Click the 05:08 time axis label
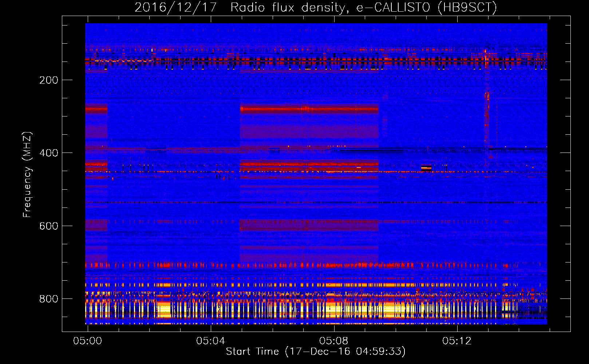Viewport: 589px width, 364px height. [334, 341]
